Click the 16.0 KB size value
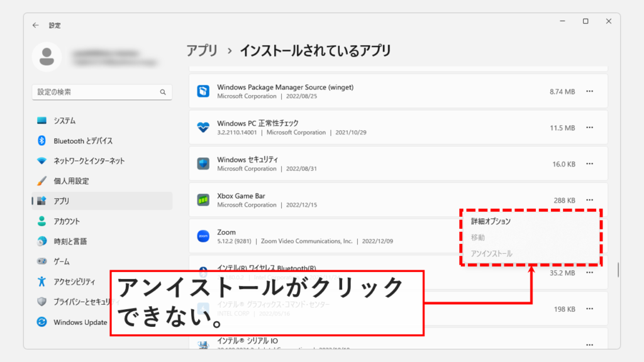 click(x=563, y=164)
